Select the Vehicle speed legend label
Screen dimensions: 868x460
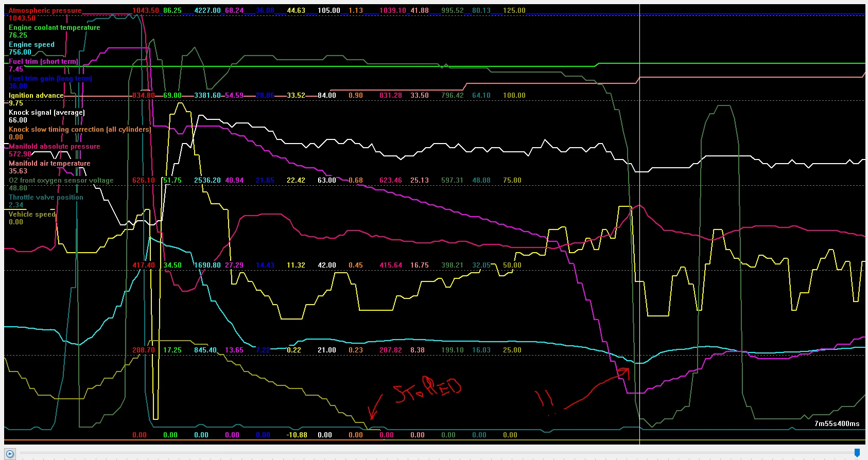(x=32, y=214)
